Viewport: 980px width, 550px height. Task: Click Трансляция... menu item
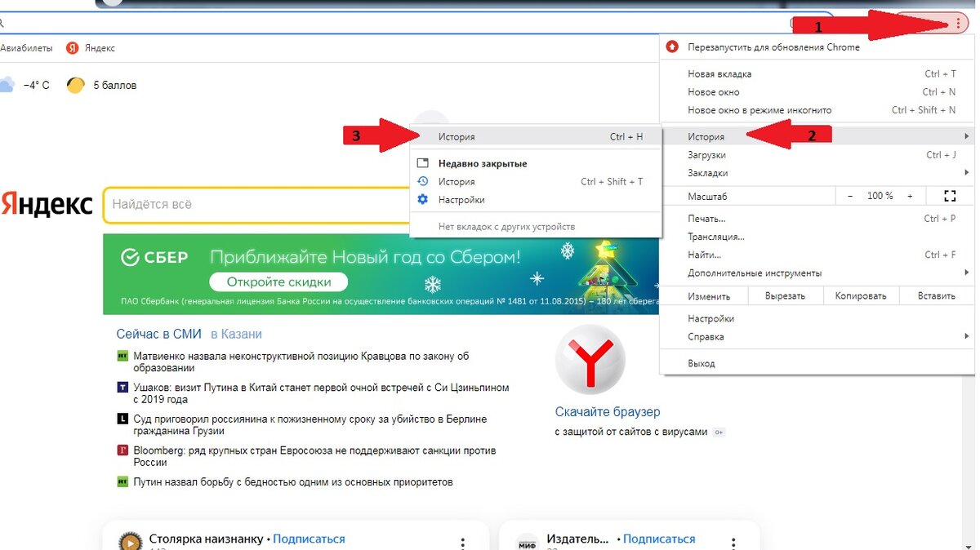click(817, 237)
